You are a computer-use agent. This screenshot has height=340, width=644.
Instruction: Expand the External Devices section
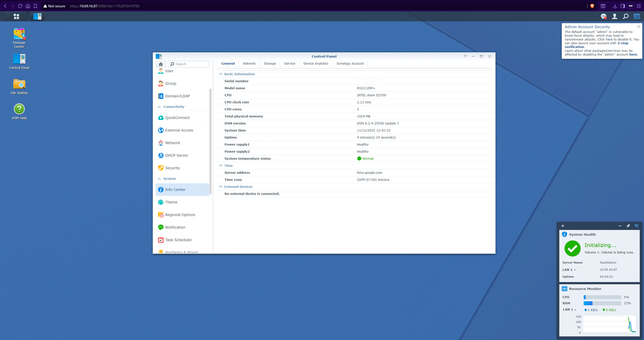(x=221, y=186)
